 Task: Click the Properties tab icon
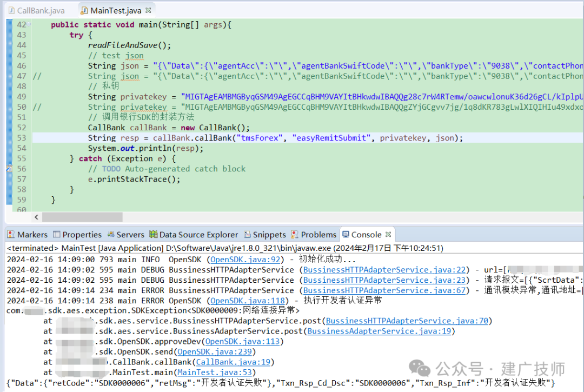(57, 234)
